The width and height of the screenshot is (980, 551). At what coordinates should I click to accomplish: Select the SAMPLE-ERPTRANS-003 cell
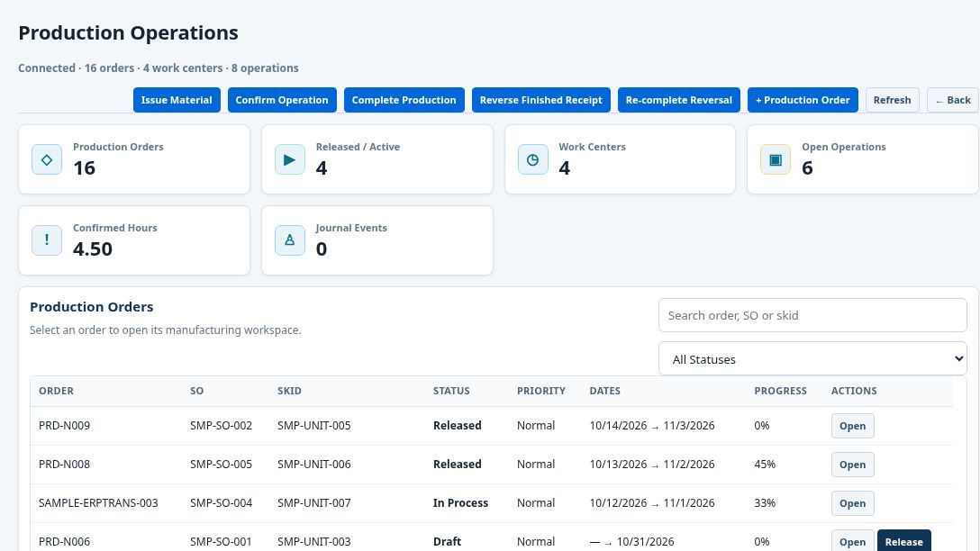[x=98, y=503]
